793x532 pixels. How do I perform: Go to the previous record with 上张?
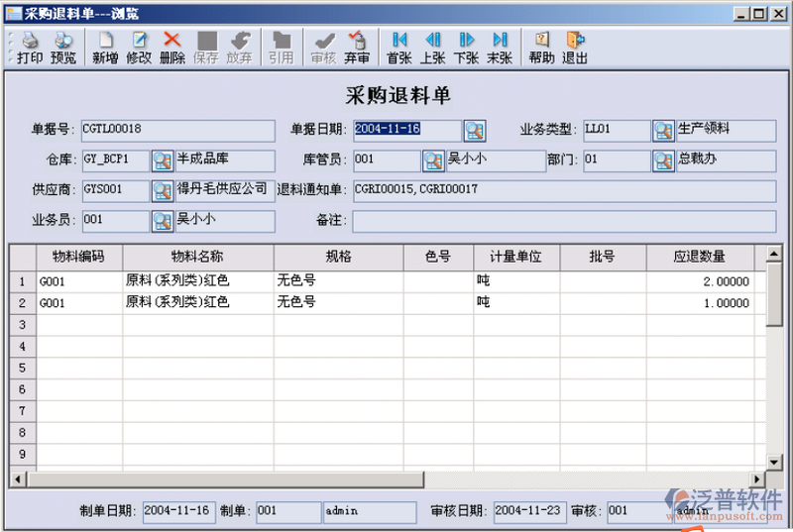(433, 42)
